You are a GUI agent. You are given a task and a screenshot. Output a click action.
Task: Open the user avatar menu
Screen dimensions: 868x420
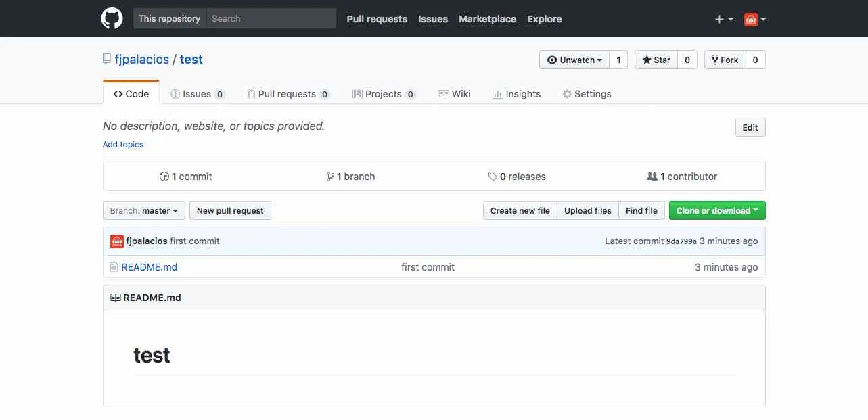coord(755,19)
